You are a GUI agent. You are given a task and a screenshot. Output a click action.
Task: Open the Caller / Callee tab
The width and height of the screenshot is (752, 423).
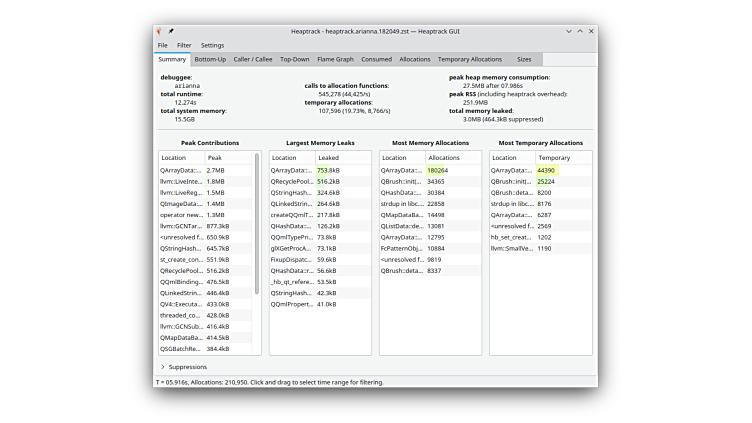pyautogui.click(x=252, y=59)
